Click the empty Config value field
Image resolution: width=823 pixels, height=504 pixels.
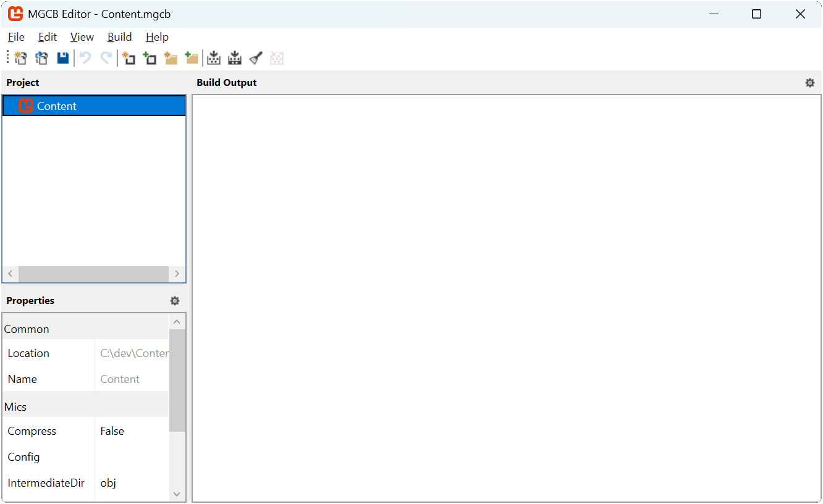(132, 457)
